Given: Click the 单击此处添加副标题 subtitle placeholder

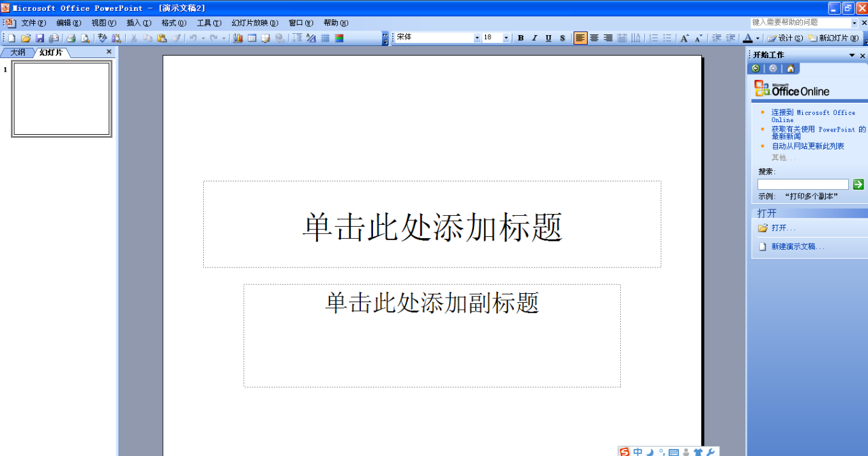Looking at the screenshot, I should (432, 335).
